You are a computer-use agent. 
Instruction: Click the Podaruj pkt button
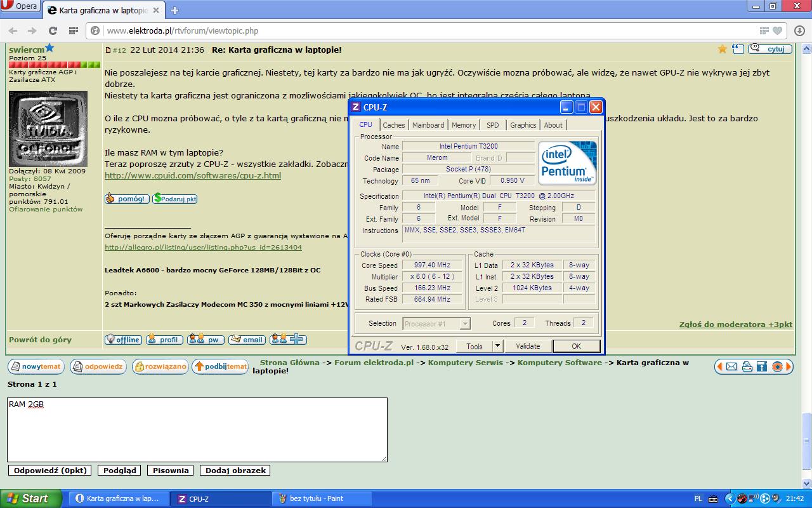[174, 199]
